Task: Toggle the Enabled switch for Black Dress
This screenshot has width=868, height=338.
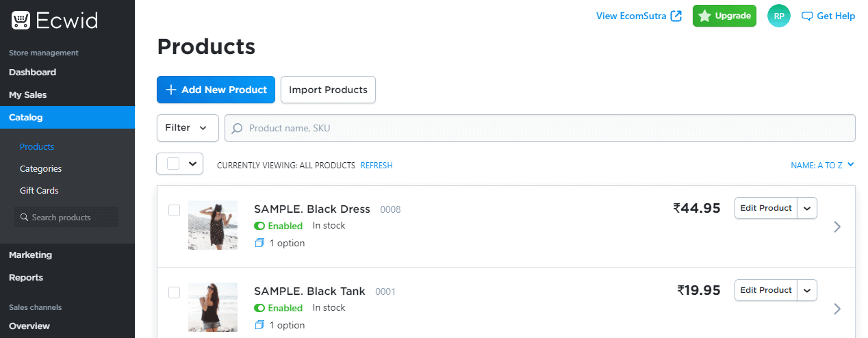Action: [259, 226]
